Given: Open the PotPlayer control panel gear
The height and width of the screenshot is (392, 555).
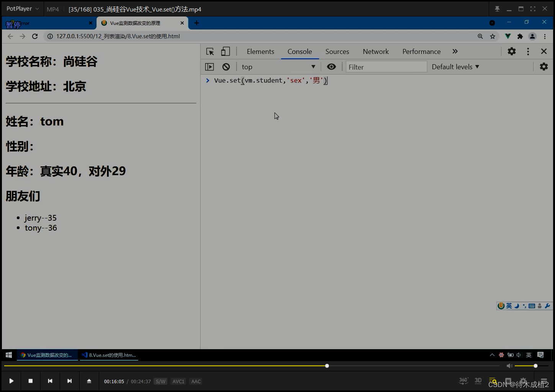Looking at the screenshot, I should click(523, 381).
